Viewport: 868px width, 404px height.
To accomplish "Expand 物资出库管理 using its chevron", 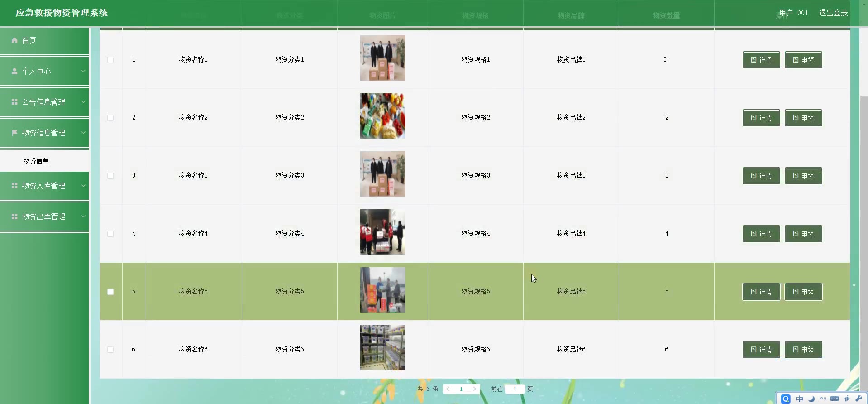I will pos(83,216).
